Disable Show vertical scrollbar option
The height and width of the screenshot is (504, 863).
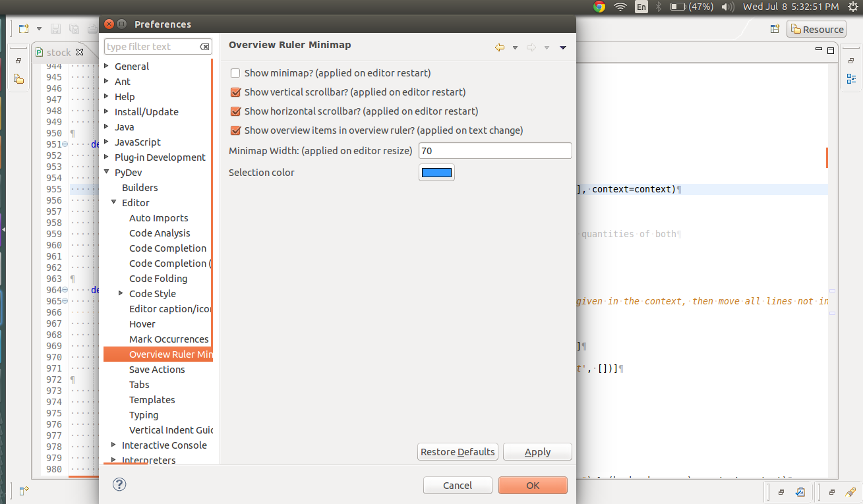[235, 92]
